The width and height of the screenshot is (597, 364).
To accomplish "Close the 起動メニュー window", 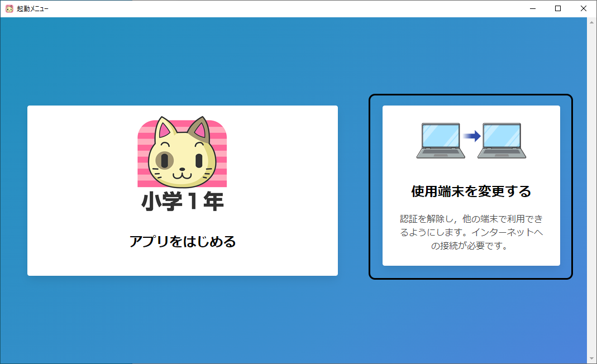I will tap(583, 9).
